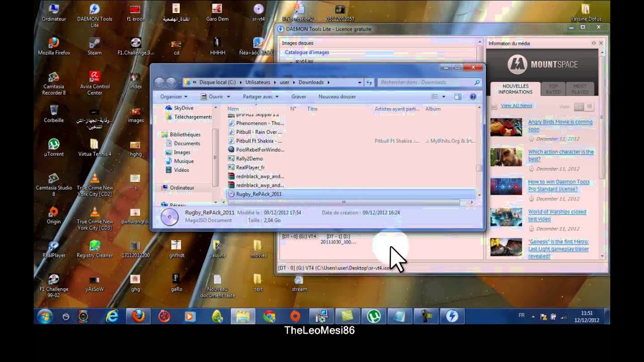Expand the Downloads breadcrumb arrow

tap(328, 82)
